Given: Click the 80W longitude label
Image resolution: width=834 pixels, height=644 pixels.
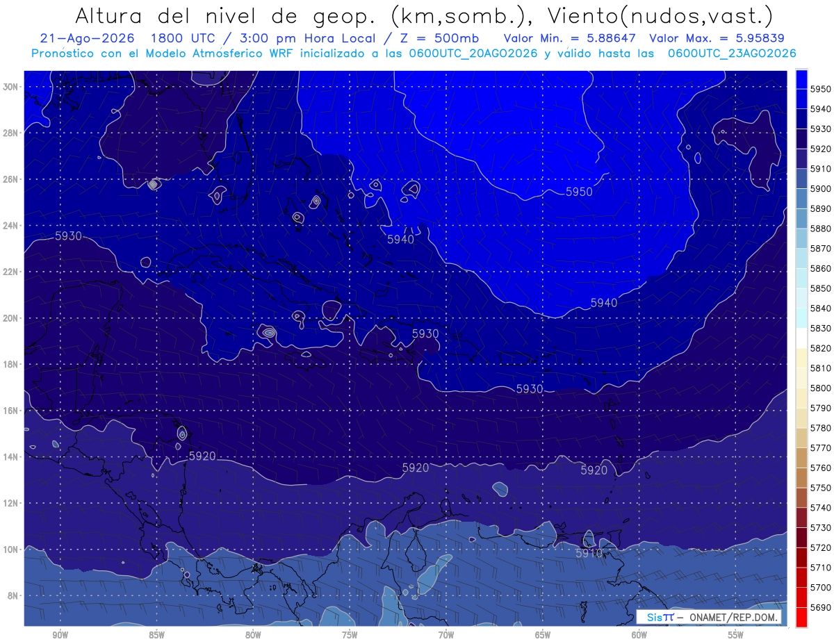Looking at the screenshot, I should [253, 635].
